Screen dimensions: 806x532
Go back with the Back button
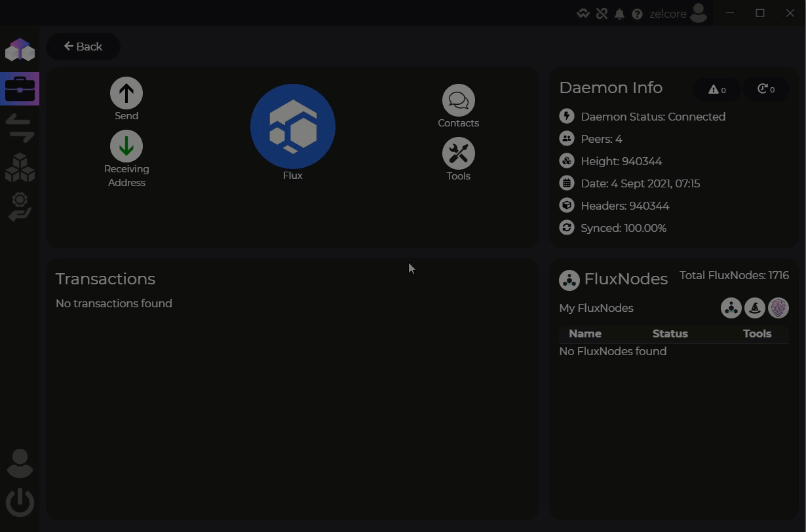[x=83, y=47]
